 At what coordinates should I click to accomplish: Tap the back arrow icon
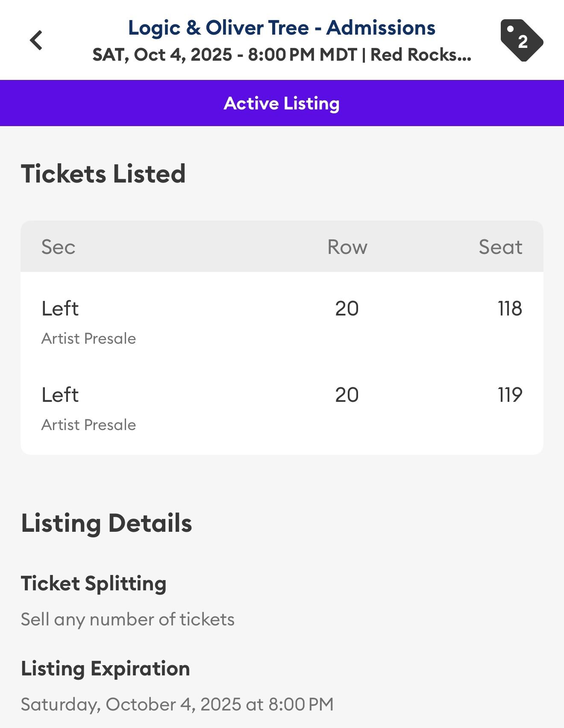click(x=36, y=41)
